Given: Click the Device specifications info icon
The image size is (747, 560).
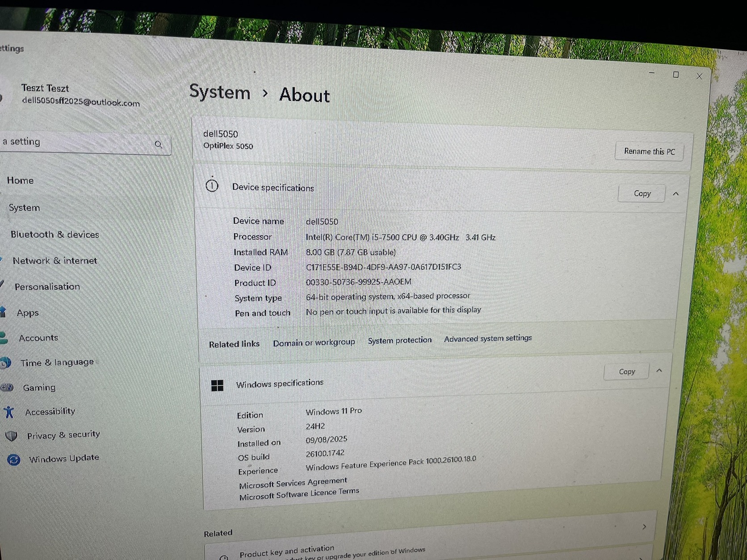Looking at the screenshot, I should coord(212,185).
